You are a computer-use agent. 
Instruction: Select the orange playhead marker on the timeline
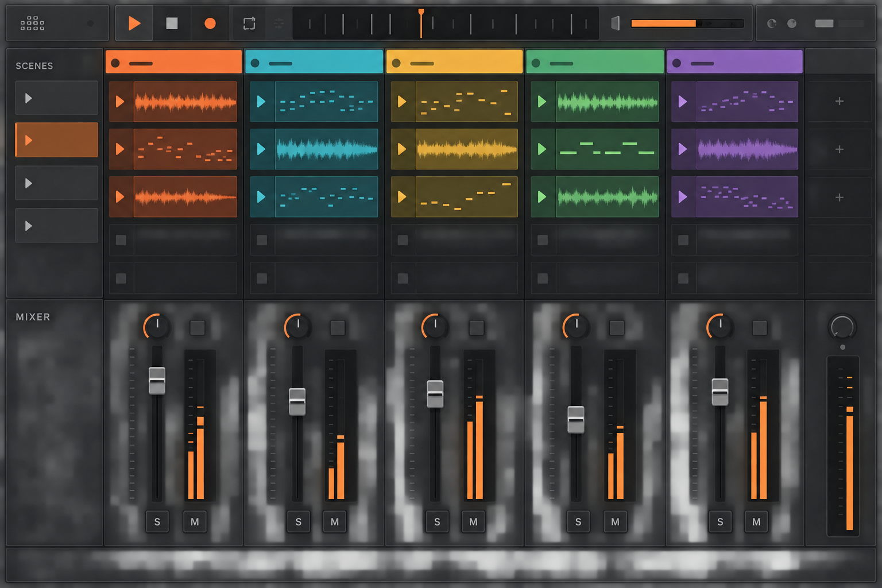click(x=421, y=23)
